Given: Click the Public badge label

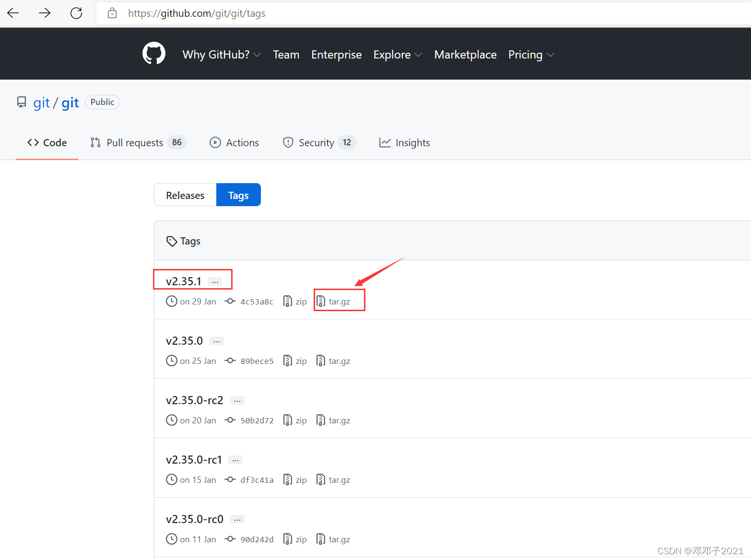Looking at the screenshot, I should click(102, 102).
